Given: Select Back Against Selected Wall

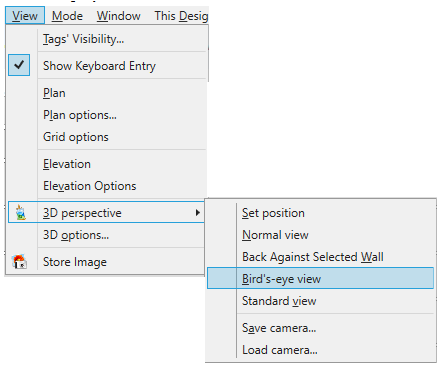Looking at the screenshot, I should pyautogui.click(x=313, y=257).
